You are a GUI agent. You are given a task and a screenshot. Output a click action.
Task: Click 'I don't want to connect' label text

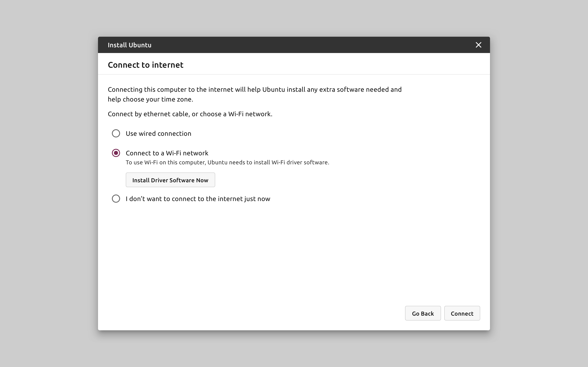(x=198, y=199)
